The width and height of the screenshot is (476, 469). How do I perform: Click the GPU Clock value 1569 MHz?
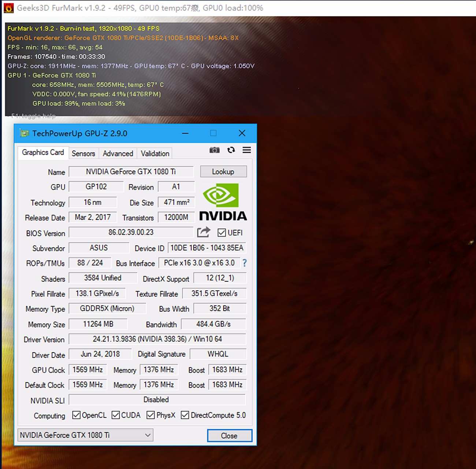(88, 370)
